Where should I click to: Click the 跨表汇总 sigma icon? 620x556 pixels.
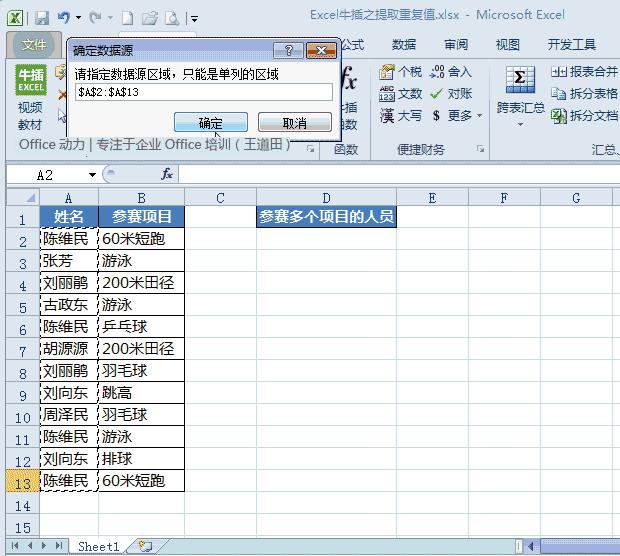tap(520, 79)
